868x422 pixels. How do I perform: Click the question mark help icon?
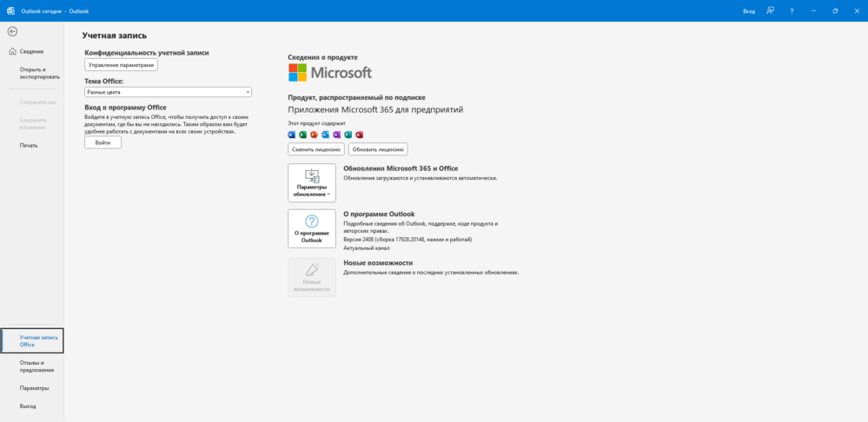coord(792,10)
